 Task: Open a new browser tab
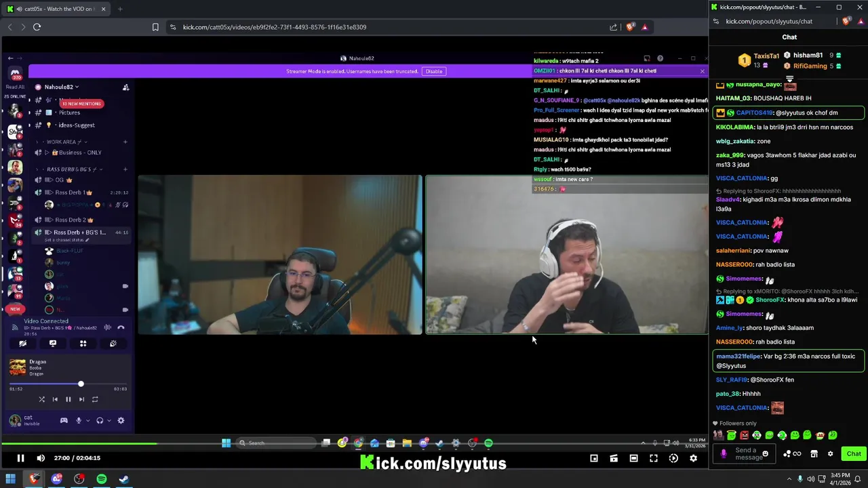point(120,9)
